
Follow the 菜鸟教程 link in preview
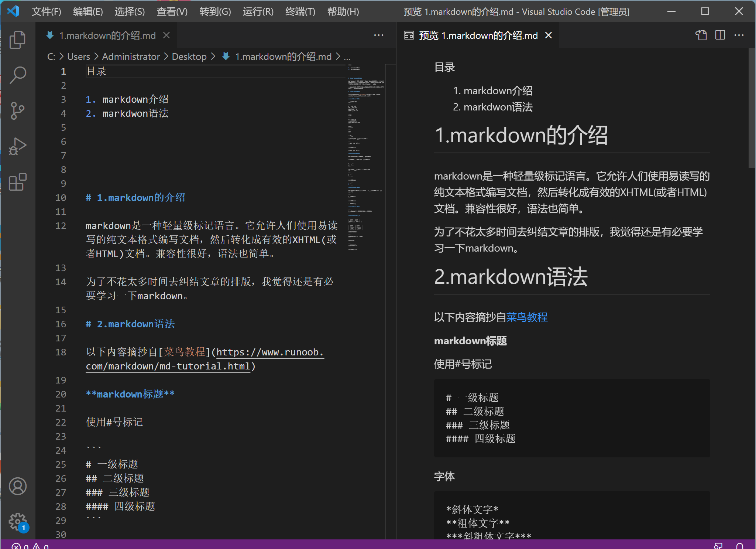(x=527, y=317)
